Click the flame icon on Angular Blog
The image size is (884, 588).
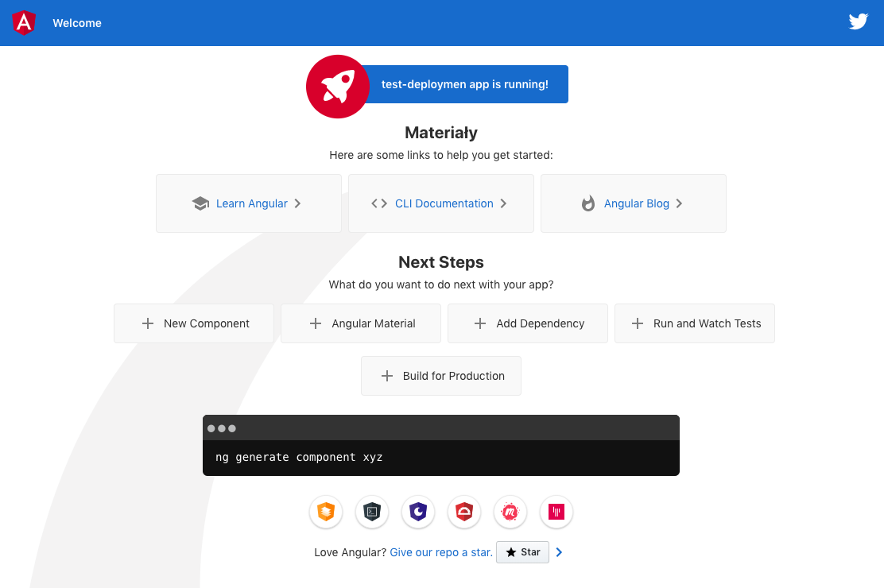588,203
